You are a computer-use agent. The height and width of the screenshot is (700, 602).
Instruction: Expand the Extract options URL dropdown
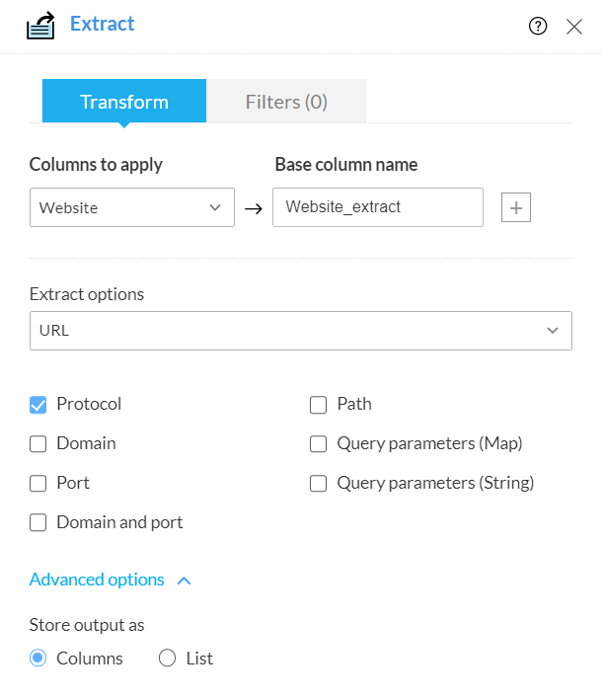point(301,331)
